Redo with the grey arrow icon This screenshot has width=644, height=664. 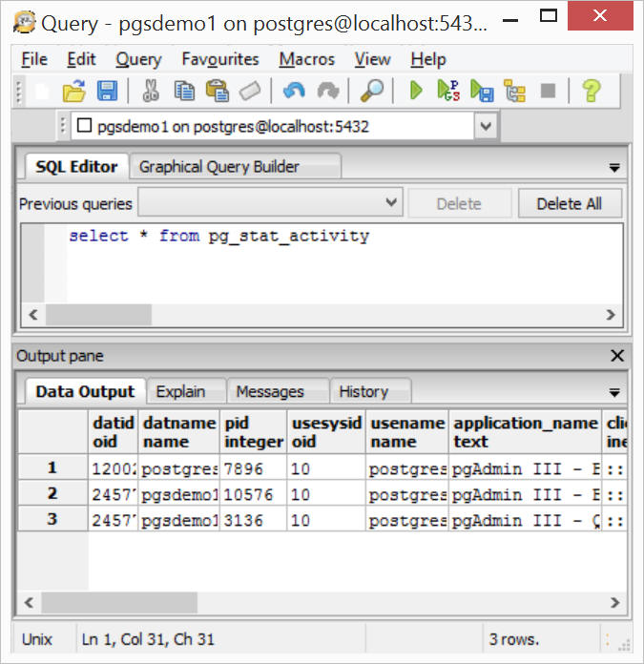pos(327,91)
